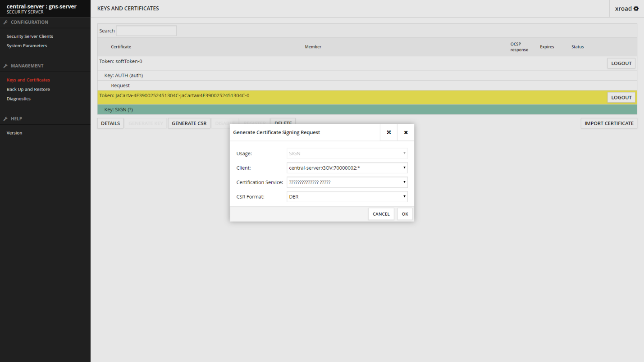Maximize the Generate CSR dialog
The width and height of the screenshot is (644, 362).
tap(388, 132)
